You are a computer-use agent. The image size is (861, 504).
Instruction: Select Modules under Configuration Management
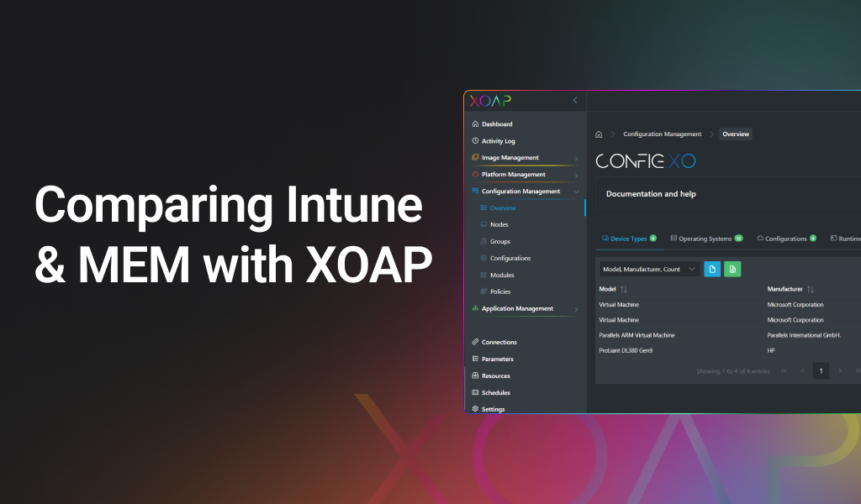click(x=502, y=275)
